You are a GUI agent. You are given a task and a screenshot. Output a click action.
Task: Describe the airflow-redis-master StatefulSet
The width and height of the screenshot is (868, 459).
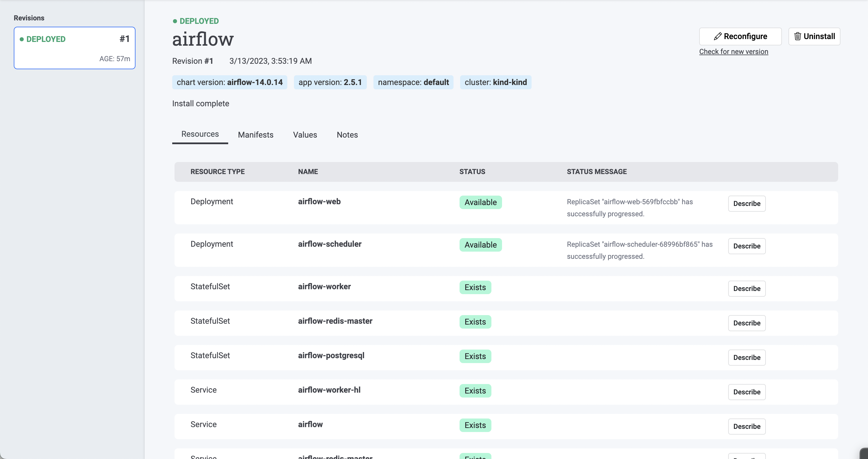747,323
